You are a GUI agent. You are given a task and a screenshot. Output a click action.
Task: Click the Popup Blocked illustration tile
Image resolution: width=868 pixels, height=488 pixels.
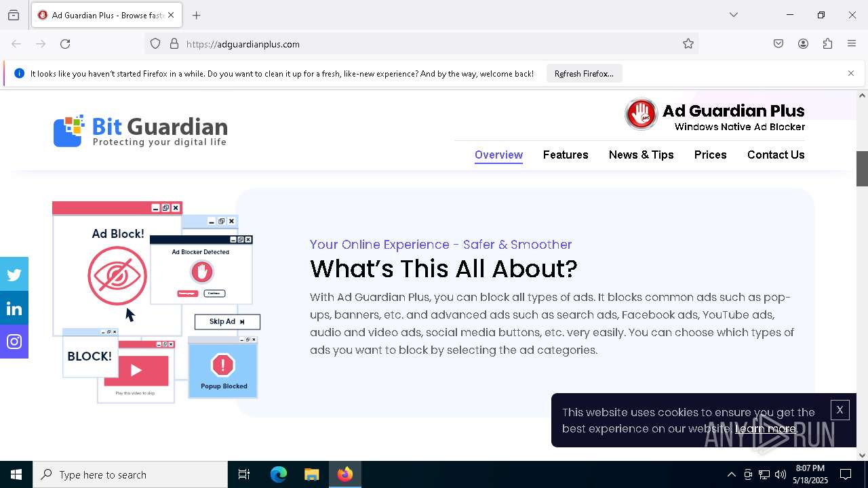pos(223,367)
